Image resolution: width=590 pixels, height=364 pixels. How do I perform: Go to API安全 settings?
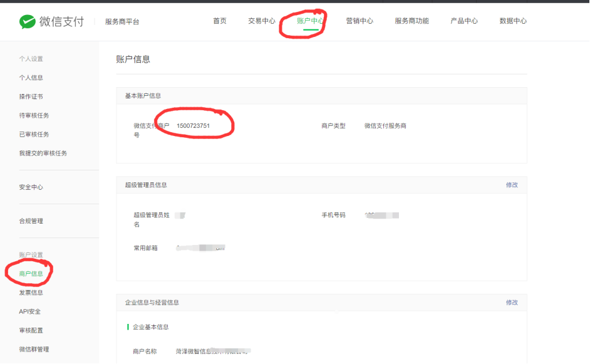[30, 311]
